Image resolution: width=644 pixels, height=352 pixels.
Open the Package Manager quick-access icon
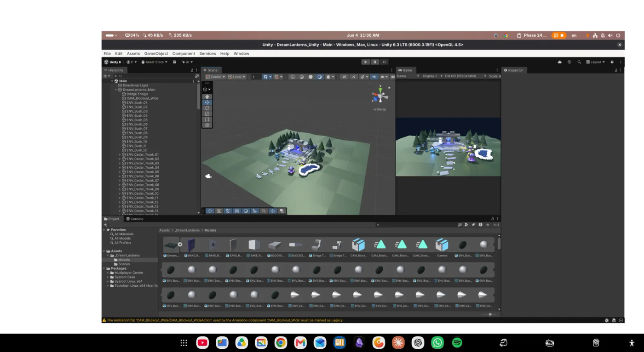tap(174, 62)
